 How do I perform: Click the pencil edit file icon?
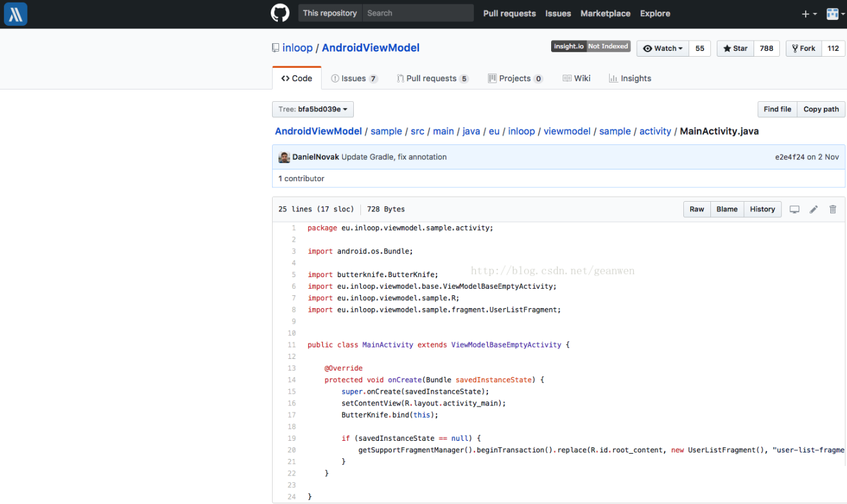click(x=814, y=209)
